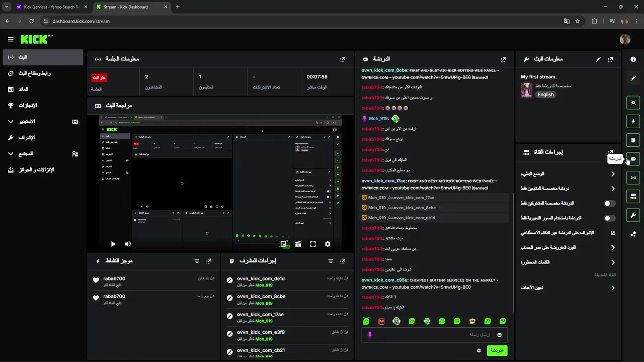The height and width of the screenshot is (362, 644).
Task: Pop out the معلومات الجلسة panel
Action: 343,59
